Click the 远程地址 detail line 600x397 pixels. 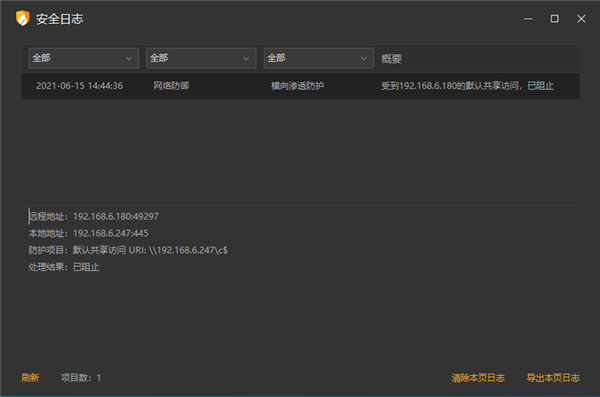click(x=93, y=216)
